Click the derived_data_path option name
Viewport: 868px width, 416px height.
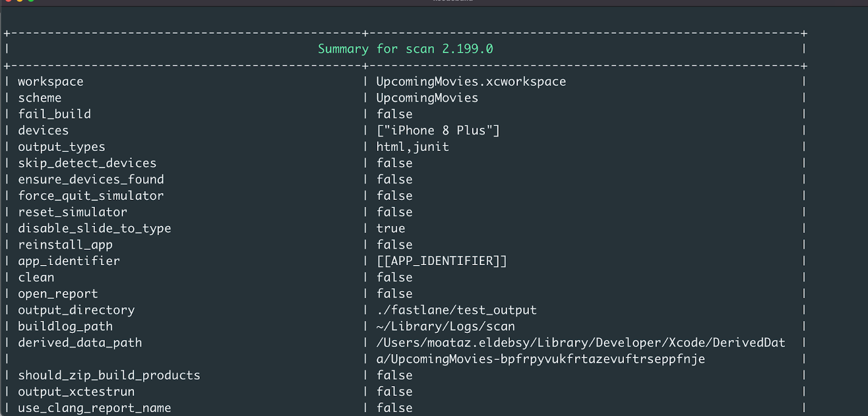(80, 343)
